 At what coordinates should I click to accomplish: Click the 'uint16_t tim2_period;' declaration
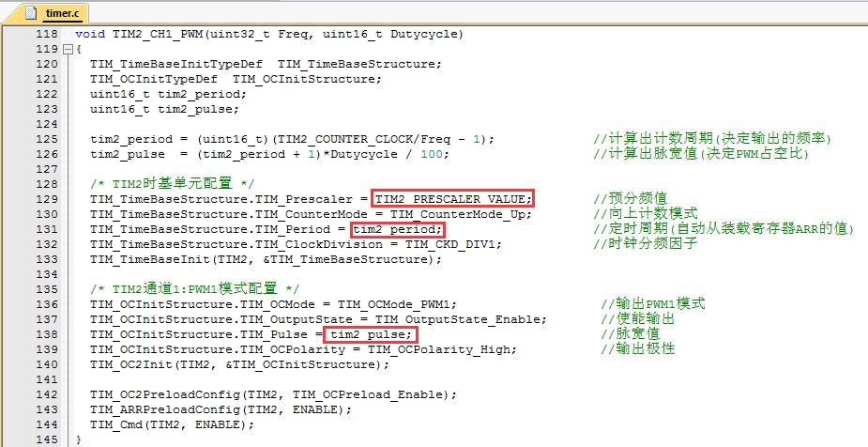click(168, 94)
